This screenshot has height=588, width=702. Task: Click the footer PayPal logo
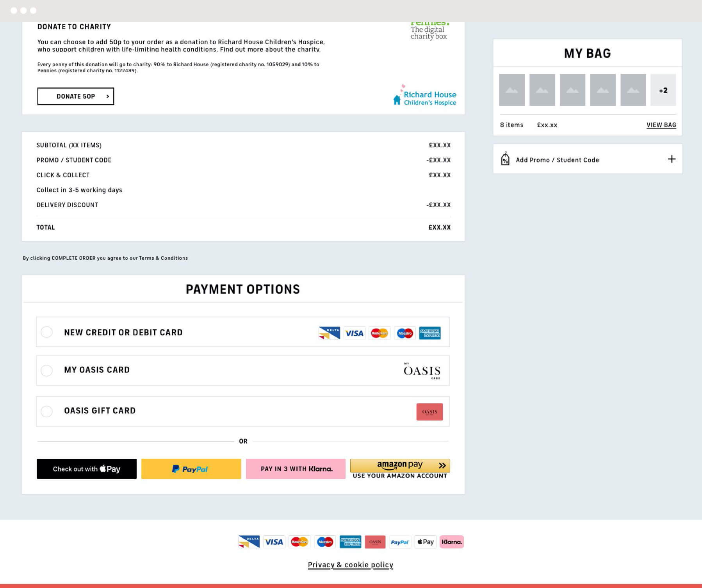click(400, 542)
